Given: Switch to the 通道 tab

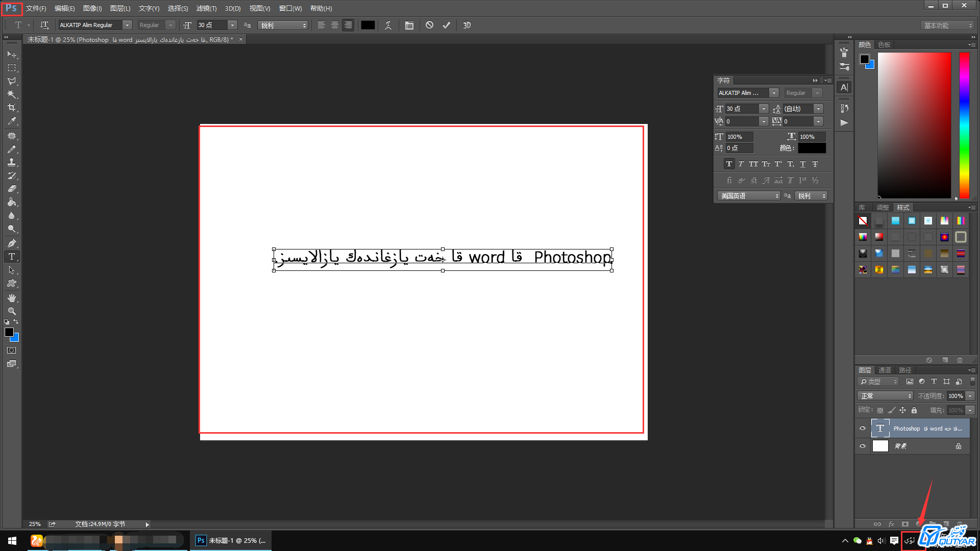Looking at the screenshot, I should point(885,370).
